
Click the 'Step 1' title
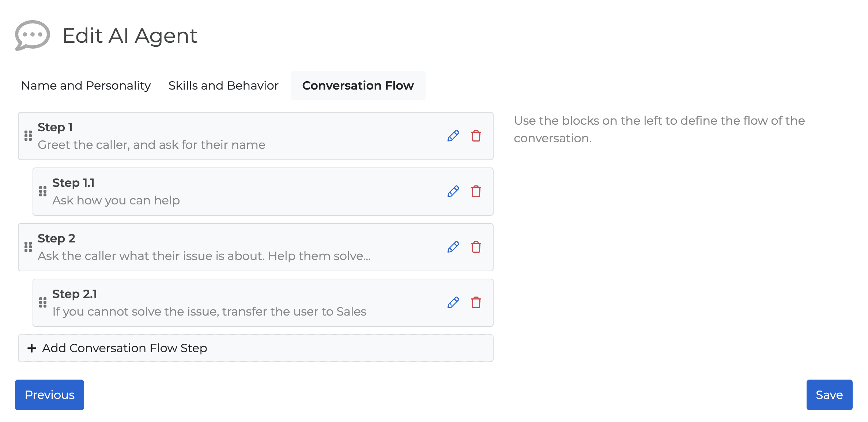(x=55, y=127)
